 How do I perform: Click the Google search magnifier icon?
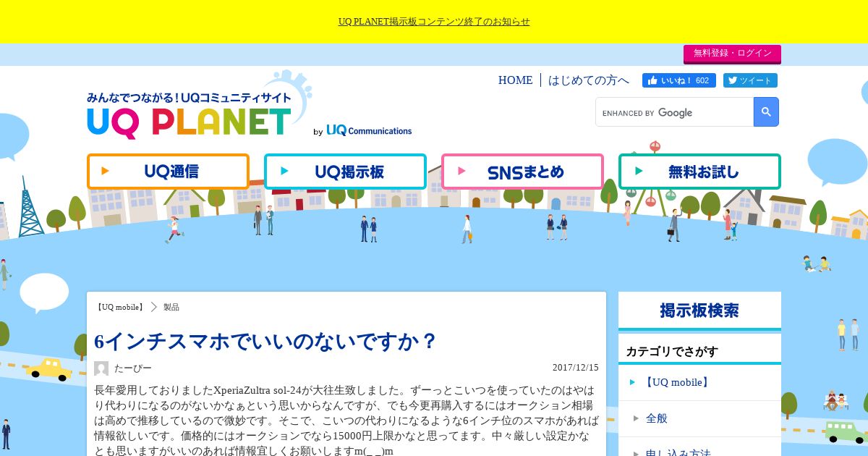click(x=766, y=112)
